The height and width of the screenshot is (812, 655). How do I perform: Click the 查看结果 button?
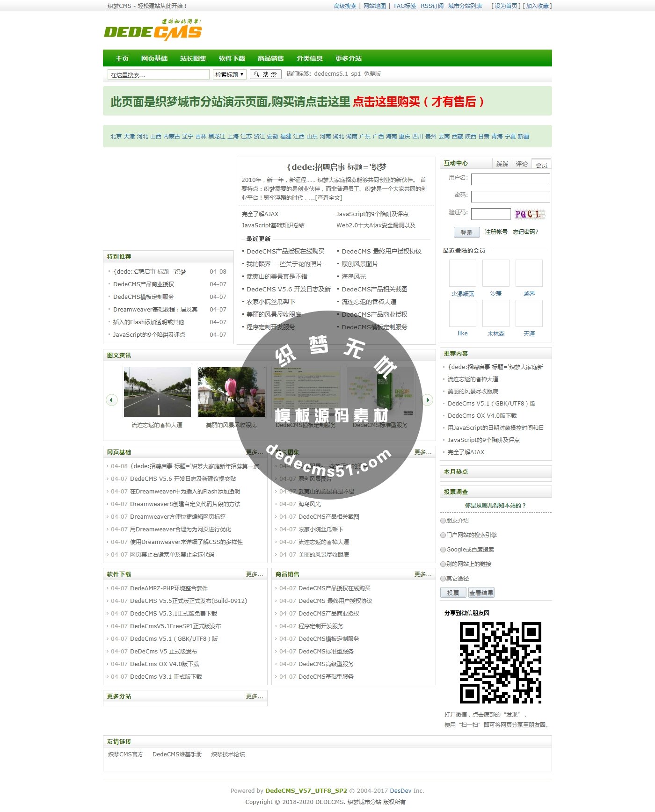tap(481, 593)
